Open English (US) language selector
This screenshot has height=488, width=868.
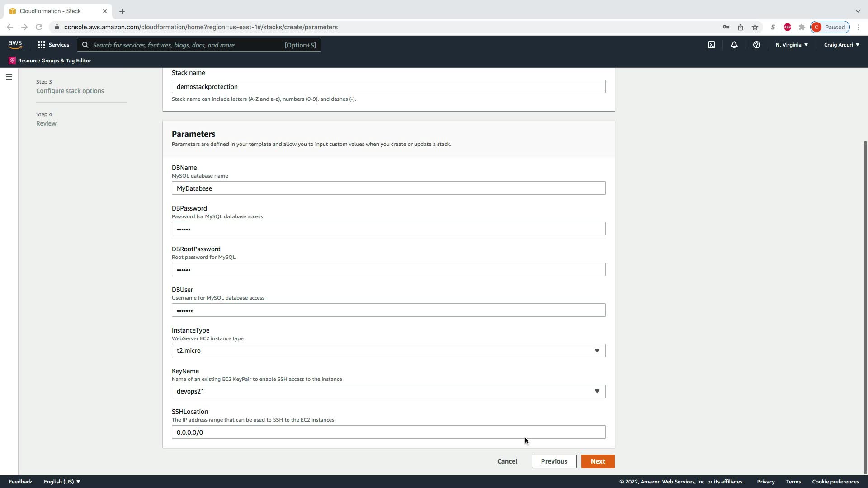pyautogui.click(x=62, y=482)
